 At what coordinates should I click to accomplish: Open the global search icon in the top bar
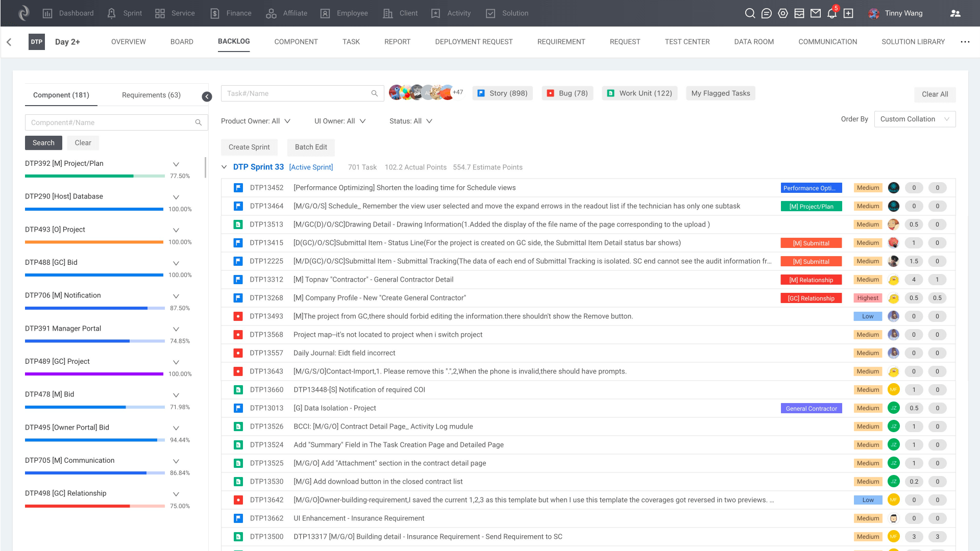(x=750, y=13)
